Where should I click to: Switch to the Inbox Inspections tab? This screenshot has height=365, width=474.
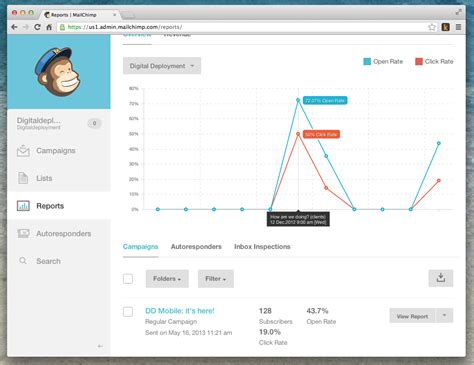pyautogui.click(x=262, y=247)
